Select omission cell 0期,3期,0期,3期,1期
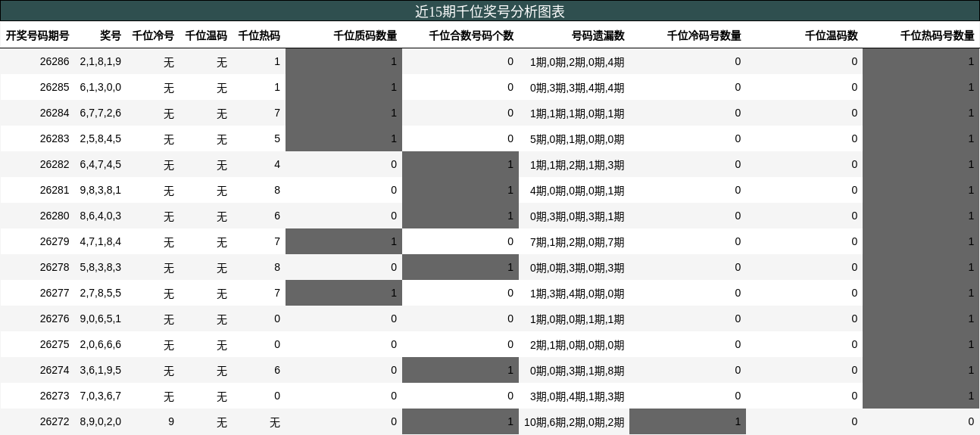The width and height of the screenshot is (980, 435). point(577,216)
